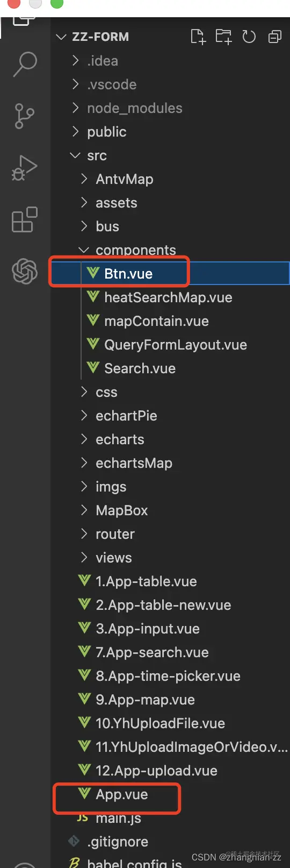The image size is (290, 868).
Task: Open the Extensions view
Action: (25, 219)
